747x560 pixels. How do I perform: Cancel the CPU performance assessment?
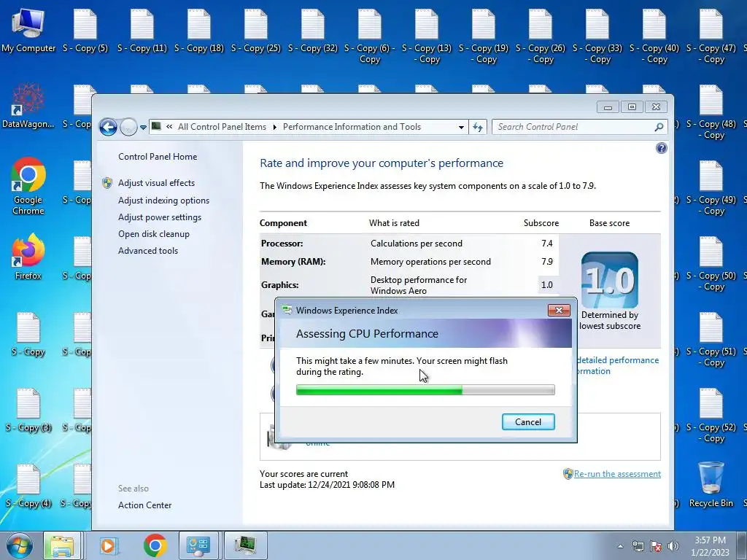(x=528, y=422)
